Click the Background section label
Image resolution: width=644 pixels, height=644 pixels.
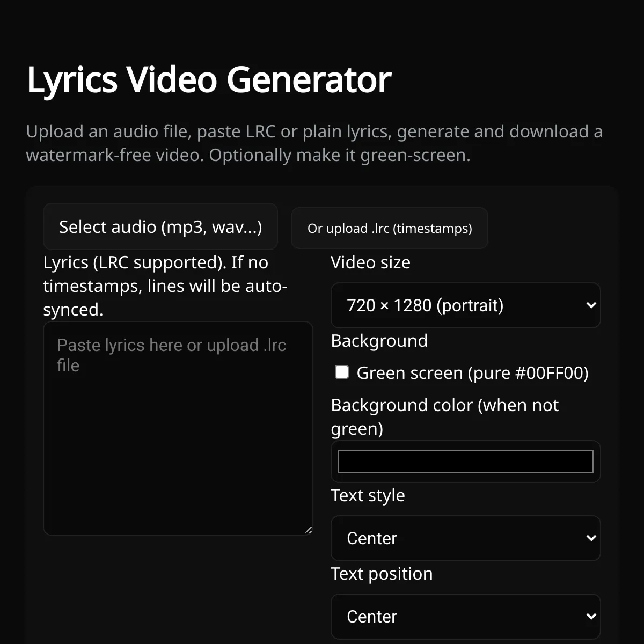tap(379, 341)
